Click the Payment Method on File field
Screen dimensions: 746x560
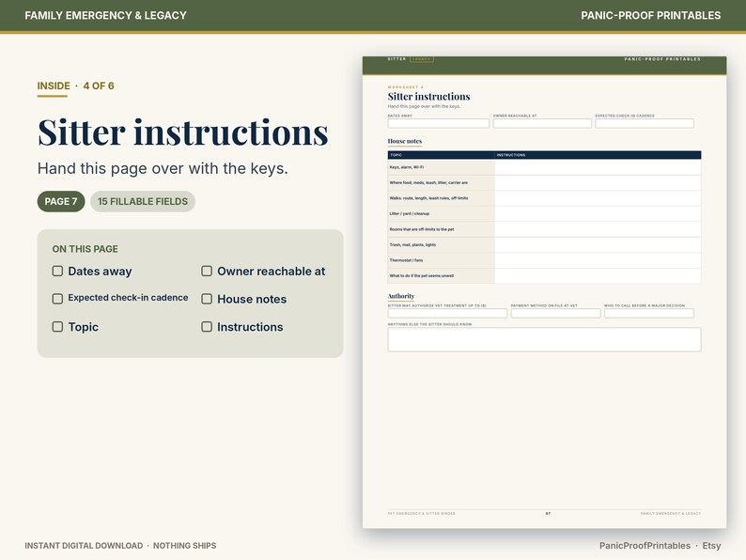coord(555,313)
